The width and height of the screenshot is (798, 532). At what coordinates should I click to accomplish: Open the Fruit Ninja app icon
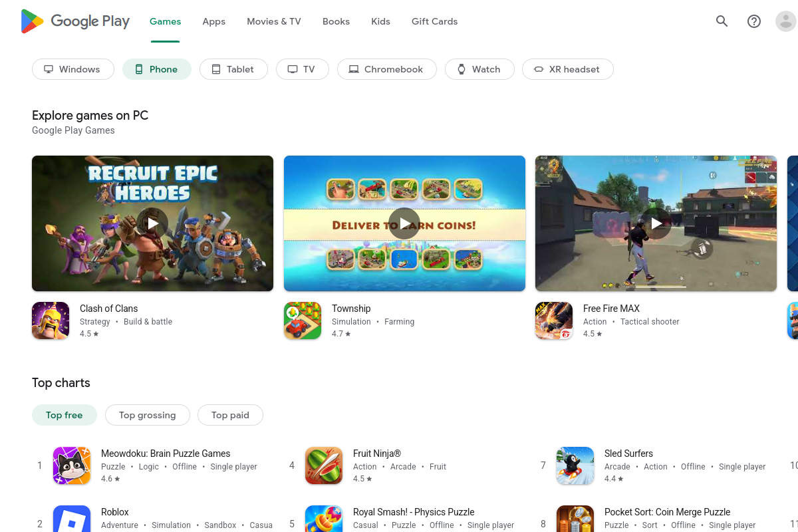(x=324, y=465)
